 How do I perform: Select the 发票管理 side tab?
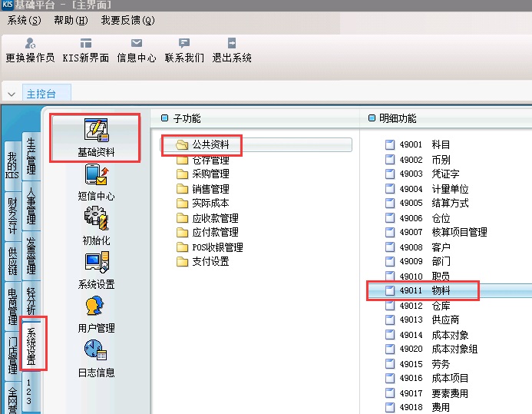31,256
